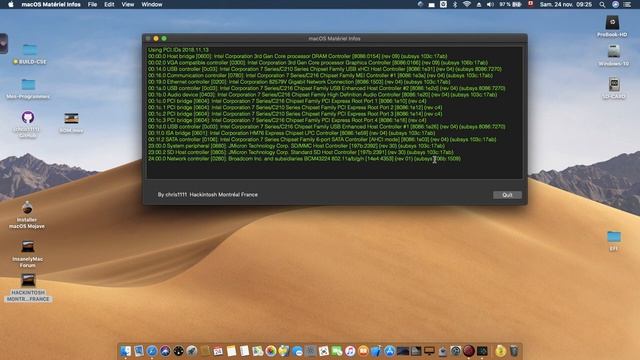Select the Windows-10 drive icon
This screenshot has width=640, height=360.
613,55
